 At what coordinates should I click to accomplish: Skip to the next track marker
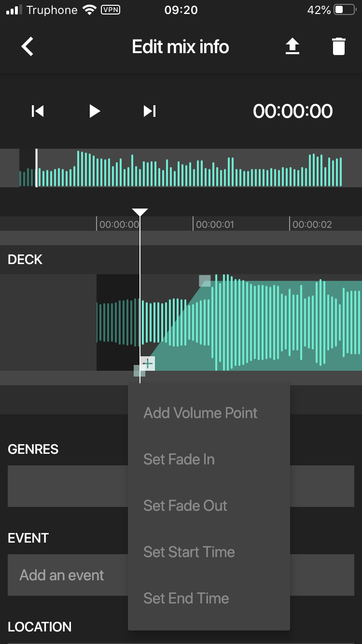149,111
